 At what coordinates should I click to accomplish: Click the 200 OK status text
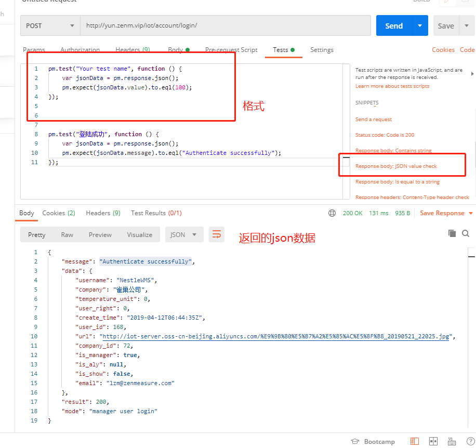(352, 213)
